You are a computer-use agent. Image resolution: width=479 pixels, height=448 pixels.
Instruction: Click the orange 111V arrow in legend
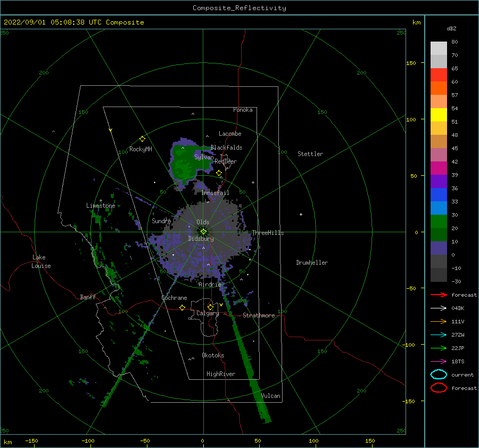point(439,321)
